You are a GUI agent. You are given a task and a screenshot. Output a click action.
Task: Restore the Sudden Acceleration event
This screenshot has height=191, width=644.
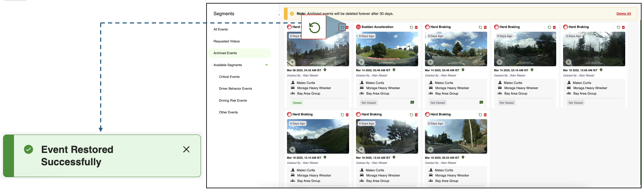coord(411,27)
